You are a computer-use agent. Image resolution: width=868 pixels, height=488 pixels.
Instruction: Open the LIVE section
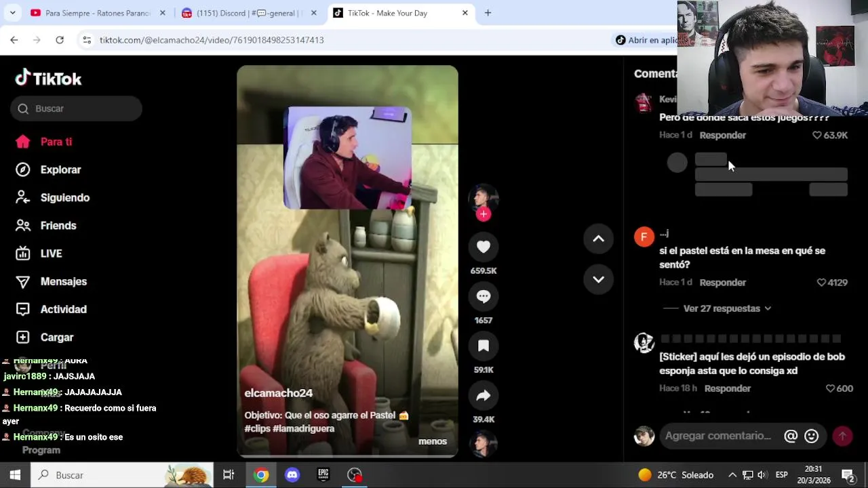coord(39,253)
